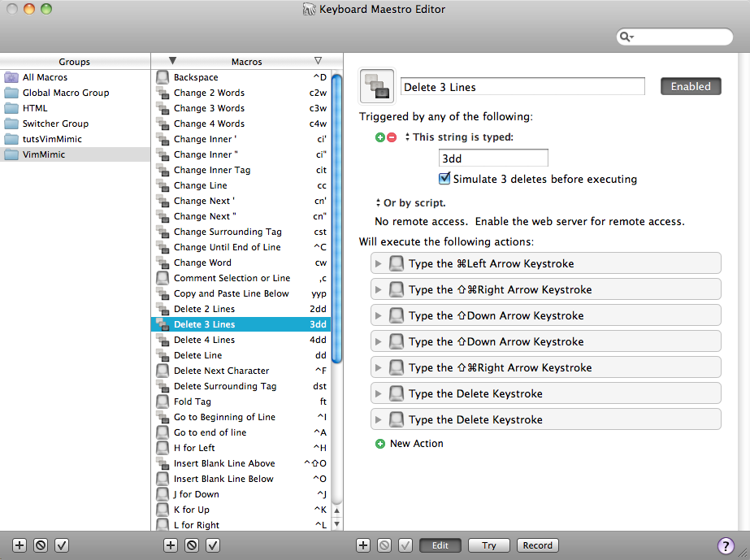The height and width of the screenshot is (560, 750).
Task: Click New Action label
Action: tap(417, 444)
